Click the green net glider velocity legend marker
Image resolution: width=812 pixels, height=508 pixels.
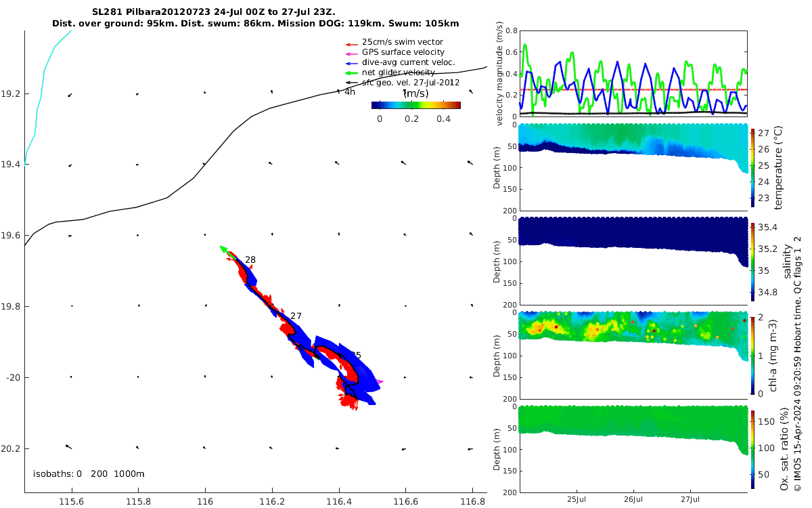coord(351,72)
